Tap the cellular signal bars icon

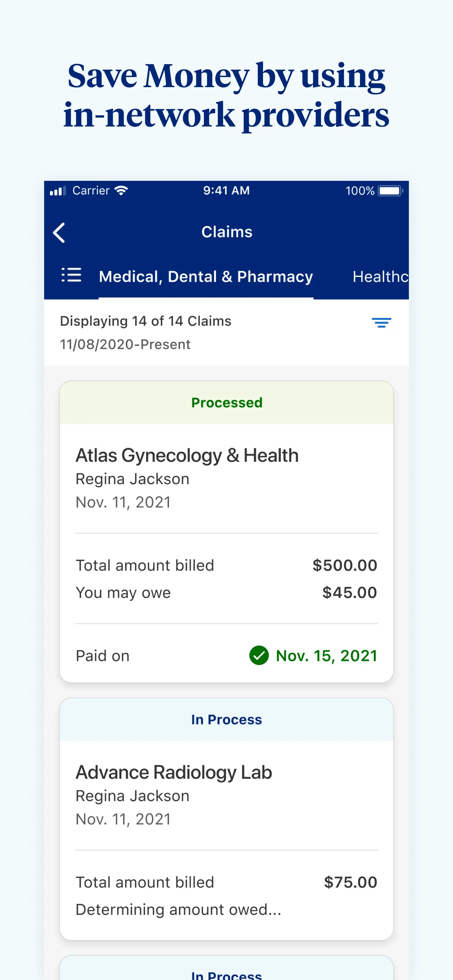58,191
